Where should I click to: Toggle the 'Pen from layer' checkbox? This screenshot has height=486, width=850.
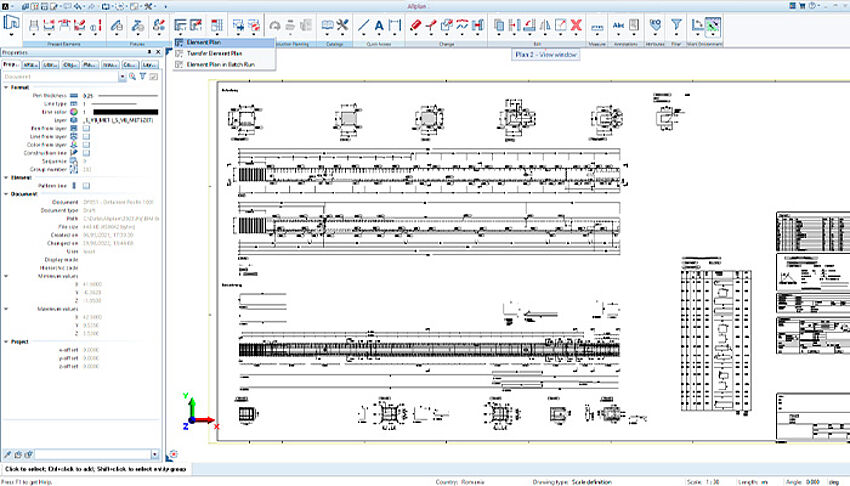(x=87, y=128)
